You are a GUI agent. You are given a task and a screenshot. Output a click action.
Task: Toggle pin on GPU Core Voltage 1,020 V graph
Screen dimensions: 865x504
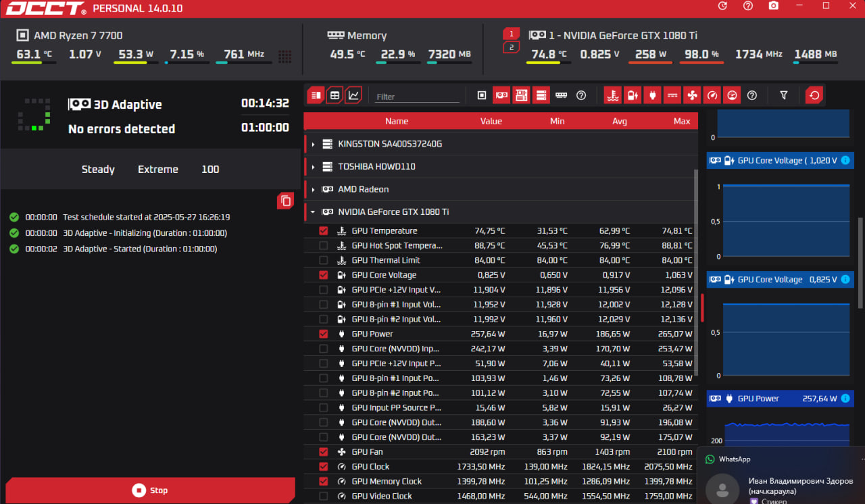pos(845,161)
